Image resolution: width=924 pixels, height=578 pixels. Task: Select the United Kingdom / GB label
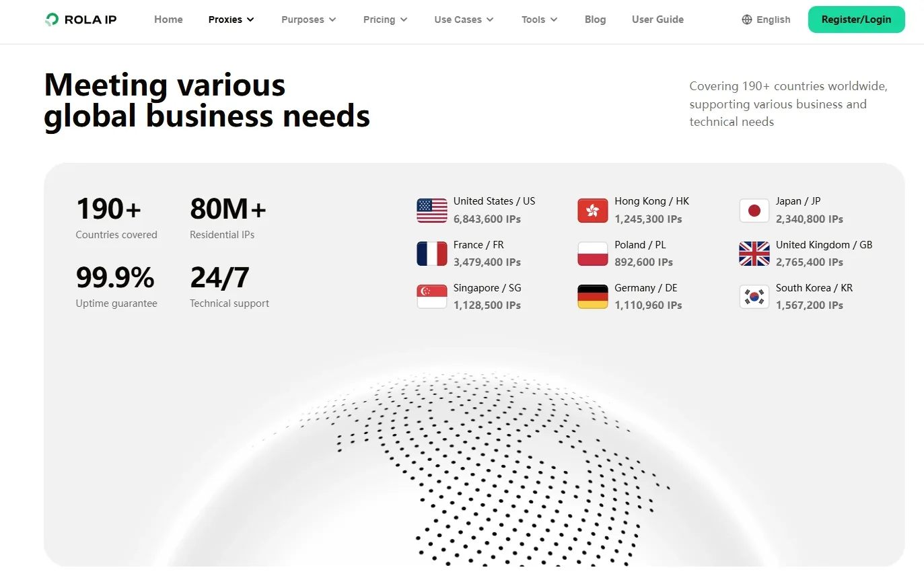pyautogui.click(x=824, y=245)
